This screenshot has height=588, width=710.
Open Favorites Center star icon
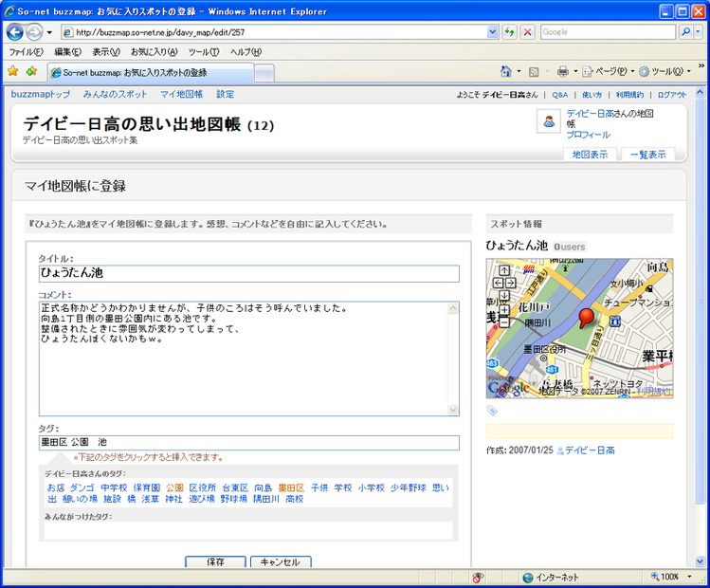[13, 71]
